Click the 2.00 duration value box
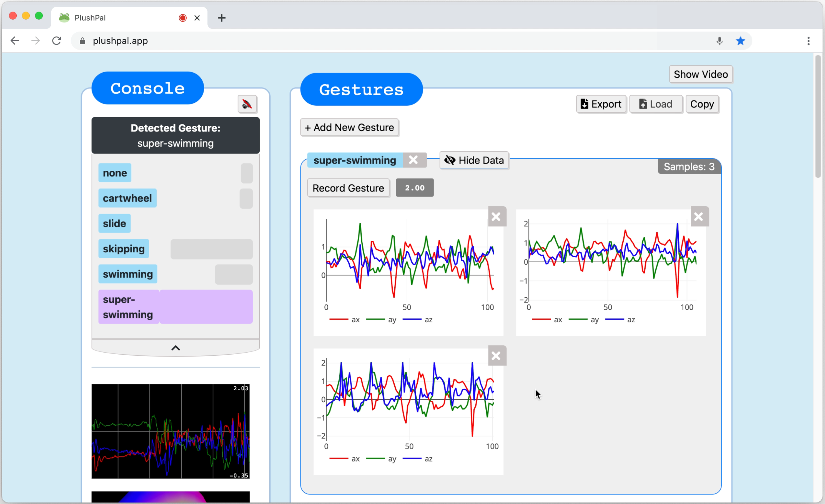This screenshot has height=504, width=825. point(415,188)
